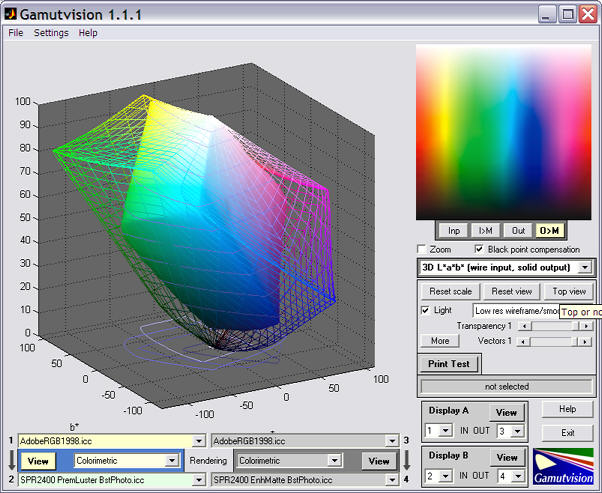Image resolution: width=602 pixels, height=493 pixels.
Task: Enable the Zoom checkbox
Action: (x=422, y=249)
